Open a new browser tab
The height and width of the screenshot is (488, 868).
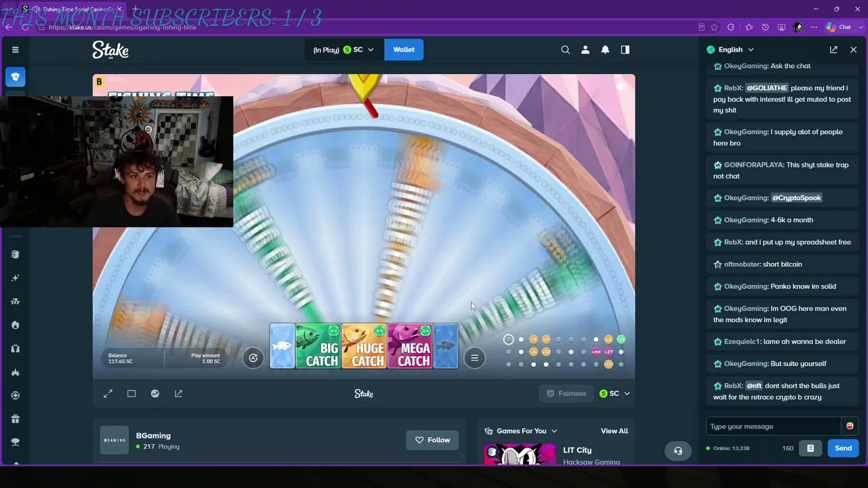[135, 9]
